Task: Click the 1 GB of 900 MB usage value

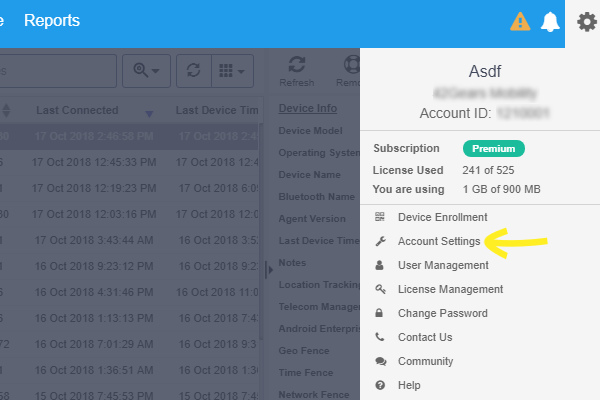Action: pyautogui.click(x=501, y=189)
